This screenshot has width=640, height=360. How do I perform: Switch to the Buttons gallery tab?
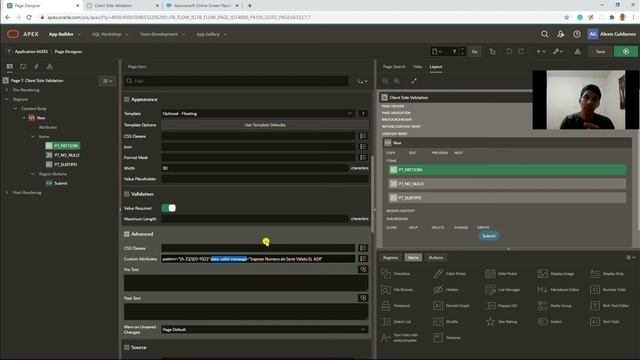(x=436, y=258)
